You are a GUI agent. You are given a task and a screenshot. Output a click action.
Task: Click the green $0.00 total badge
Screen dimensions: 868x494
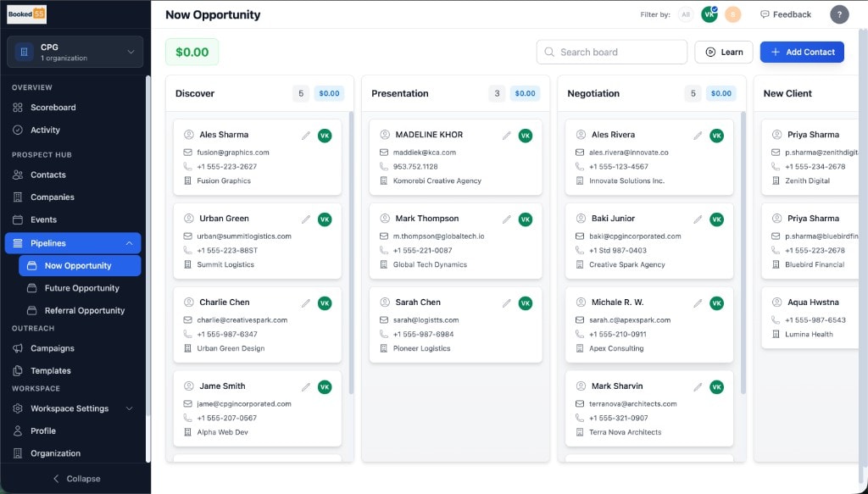click(192, 52)
